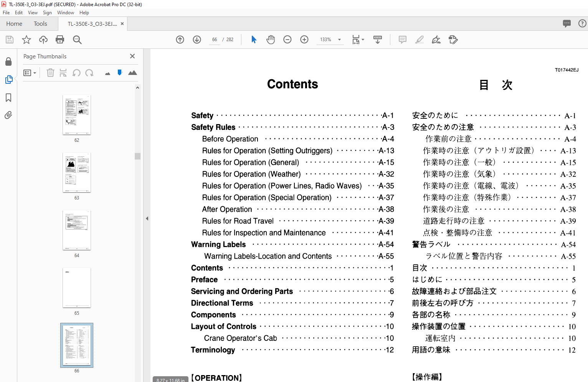This screenshot has height=382, width=588.
Task: Open the Bookmarks sidebar panel
Action: [8, 98]
